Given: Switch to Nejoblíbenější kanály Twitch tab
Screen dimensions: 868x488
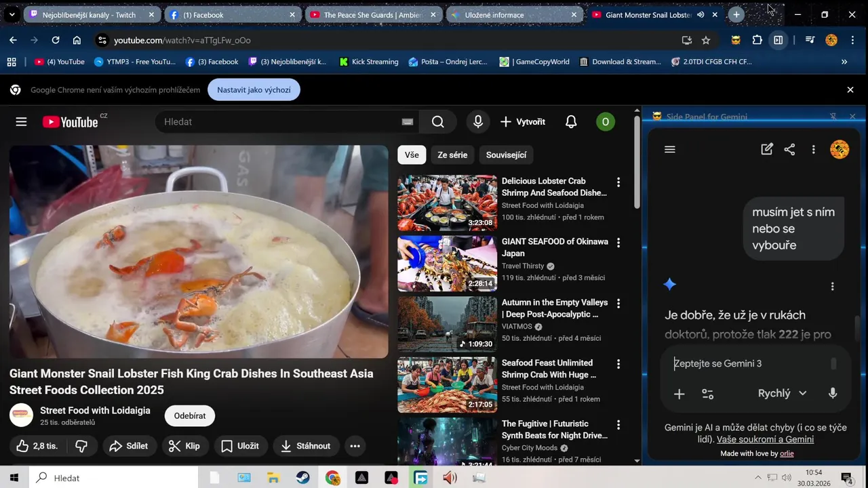Looking at the screenshot, I should 88,14.
